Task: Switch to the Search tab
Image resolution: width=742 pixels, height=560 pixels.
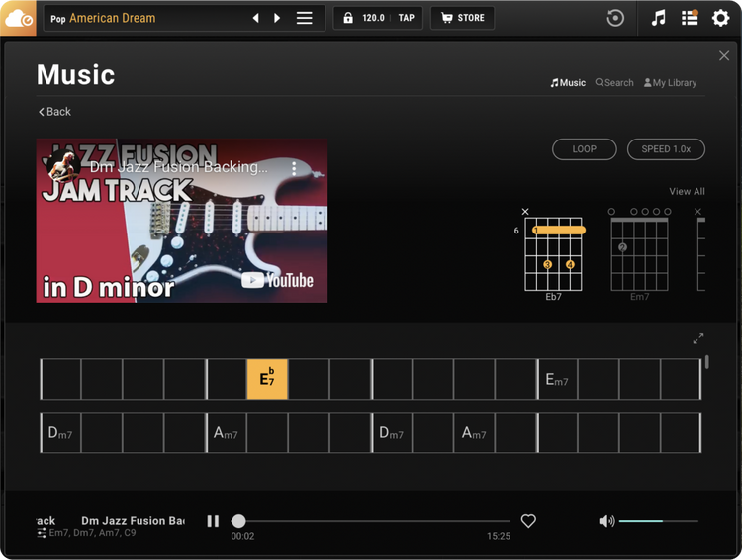Action: [x=614, y=83]
